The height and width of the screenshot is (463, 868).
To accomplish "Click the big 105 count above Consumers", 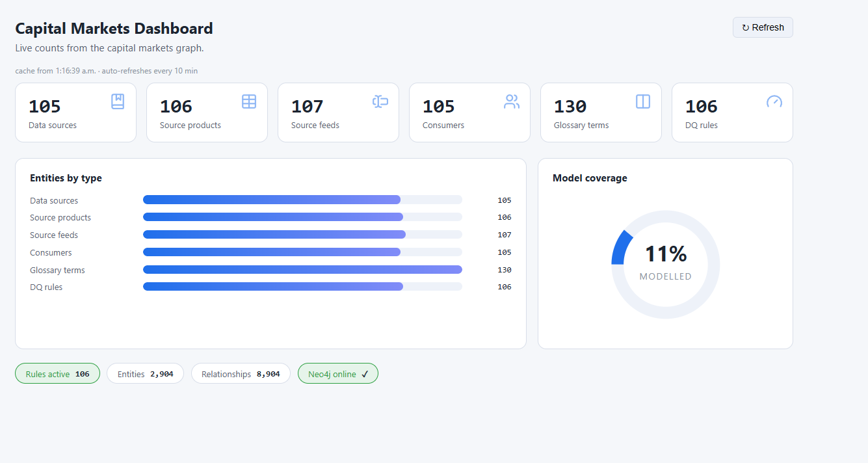I will click(439, 107).
